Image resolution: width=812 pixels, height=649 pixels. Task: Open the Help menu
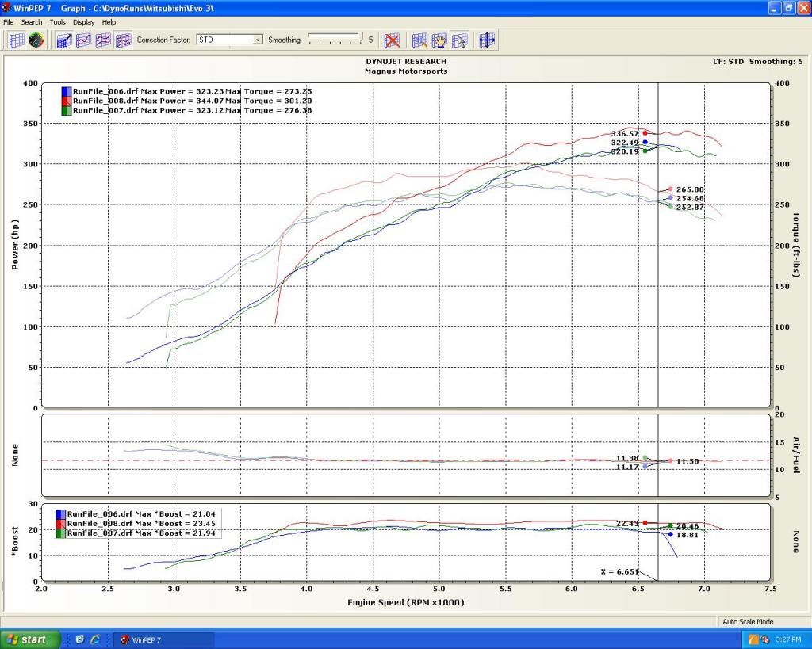[x=109, y=22]
